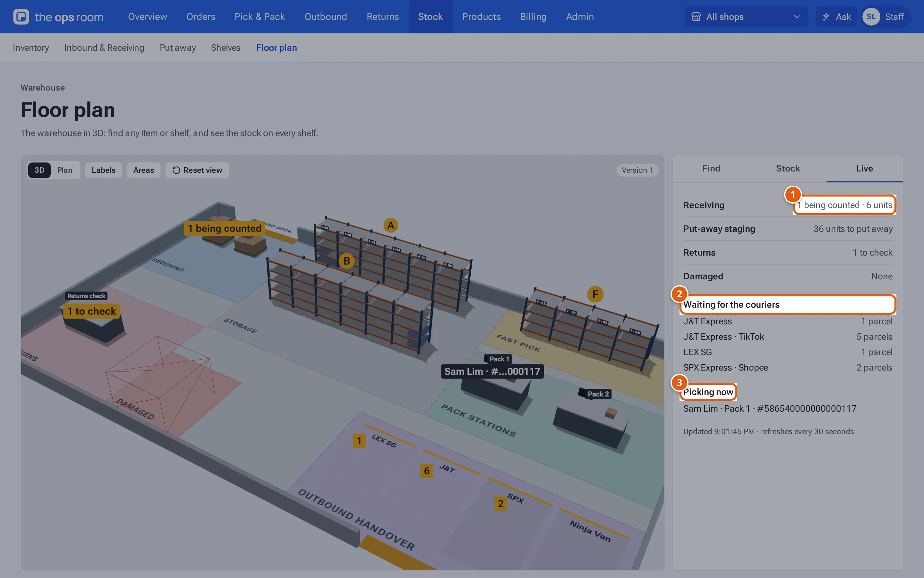Click '36 units to put away' value

click(853, 229)
